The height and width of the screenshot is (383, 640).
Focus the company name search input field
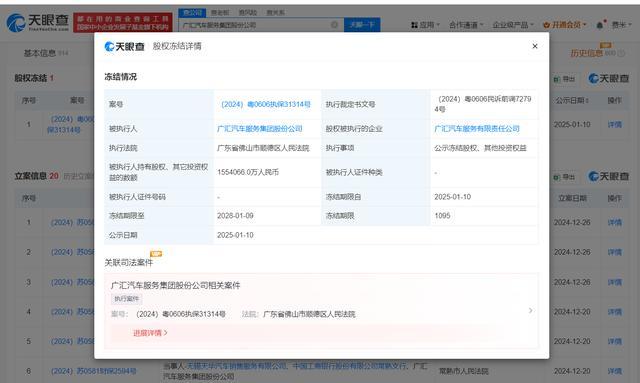[255, 25]
